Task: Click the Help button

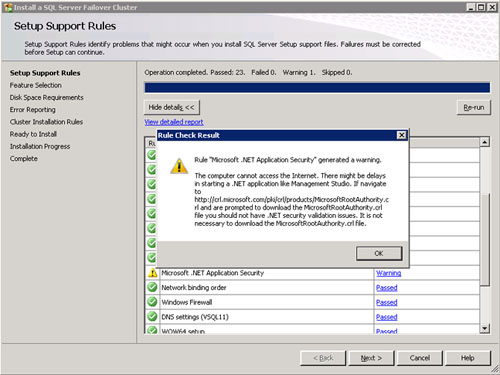Action: [x=468, y=358]
